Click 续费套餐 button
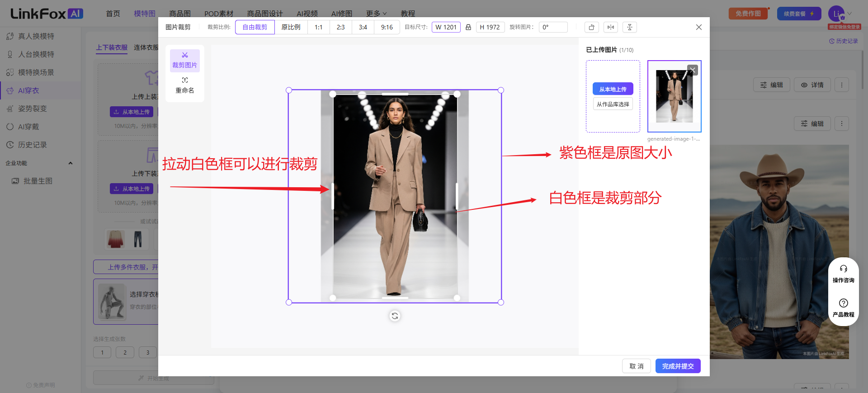Screen dimensions: 868x393 point(799,14)
